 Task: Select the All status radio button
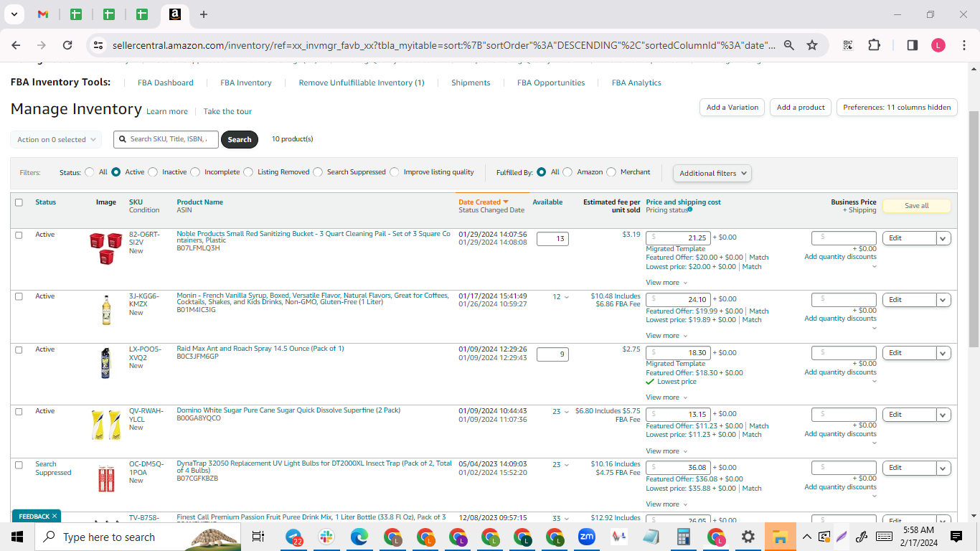click(90, 172)
